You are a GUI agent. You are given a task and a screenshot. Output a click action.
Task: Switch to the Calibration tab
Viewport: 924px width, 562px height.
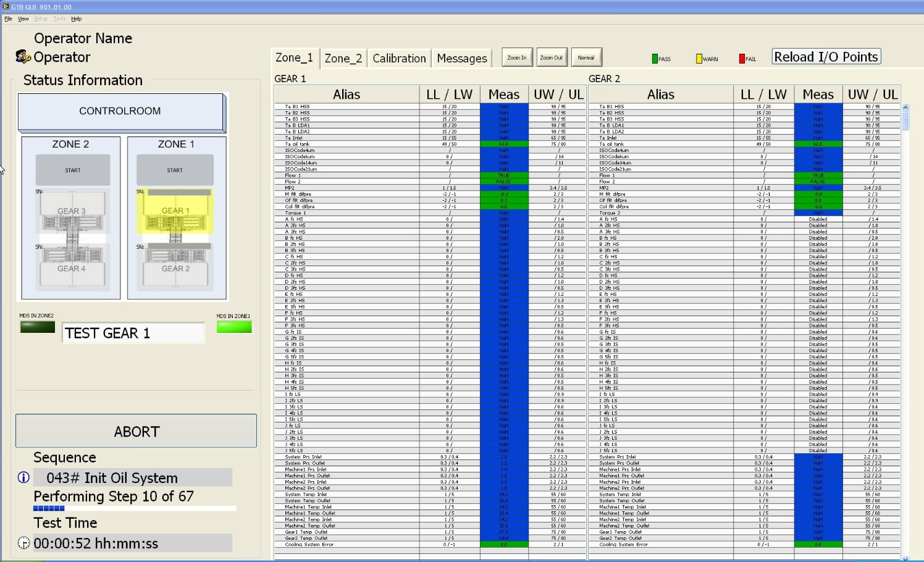pyautogui.click(x=399, y=59)
